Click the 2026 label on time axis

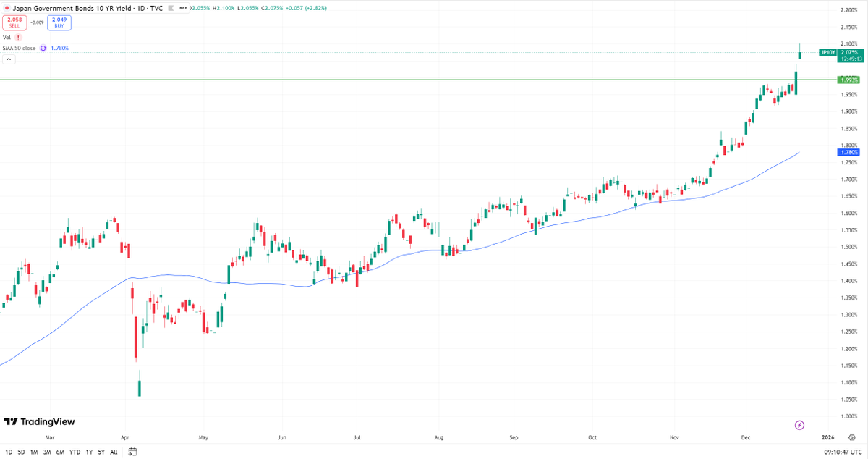coord(828,437)
